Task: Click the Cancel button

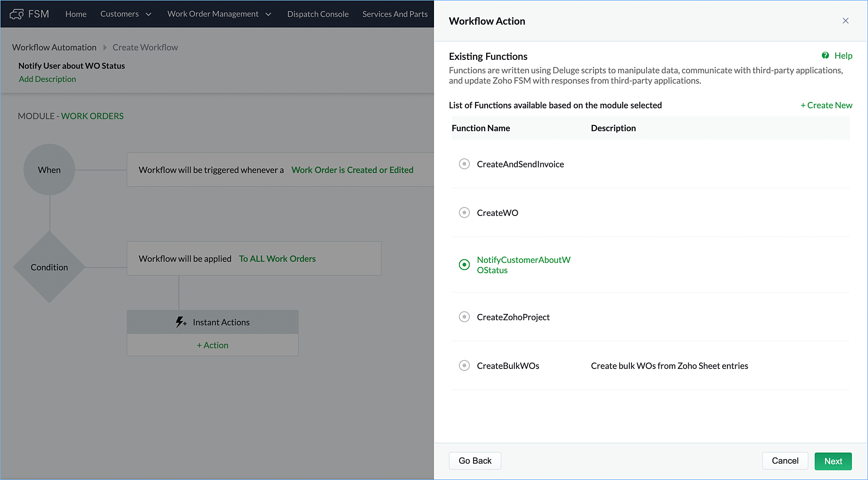Action: click(x=785, y=460)
